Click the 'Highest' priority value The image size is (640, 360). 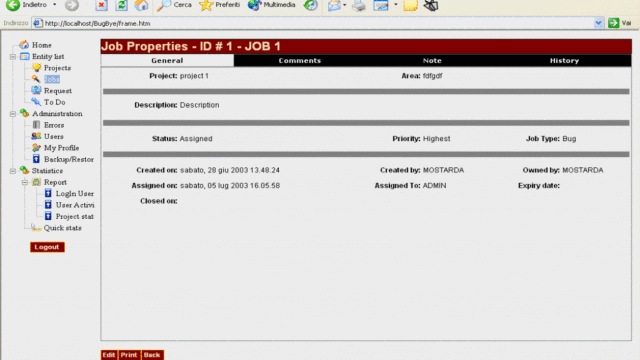tap(436, 138)
